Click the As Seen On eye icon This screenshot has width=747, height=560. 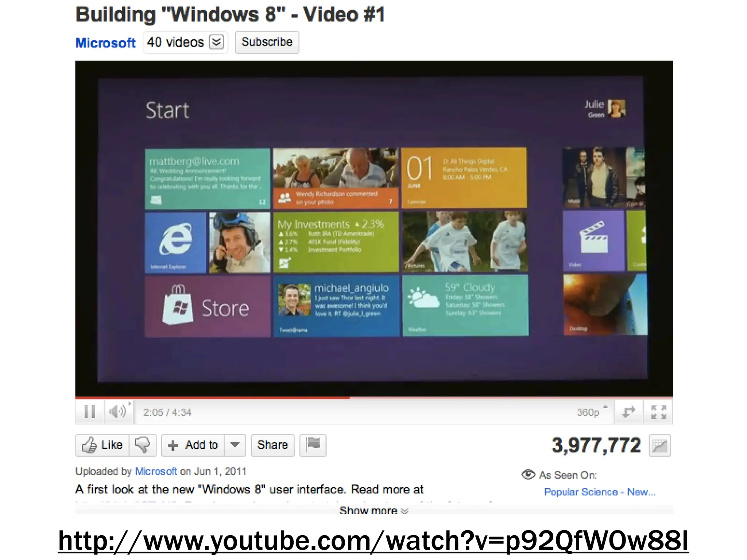click(x=528, y=475)
